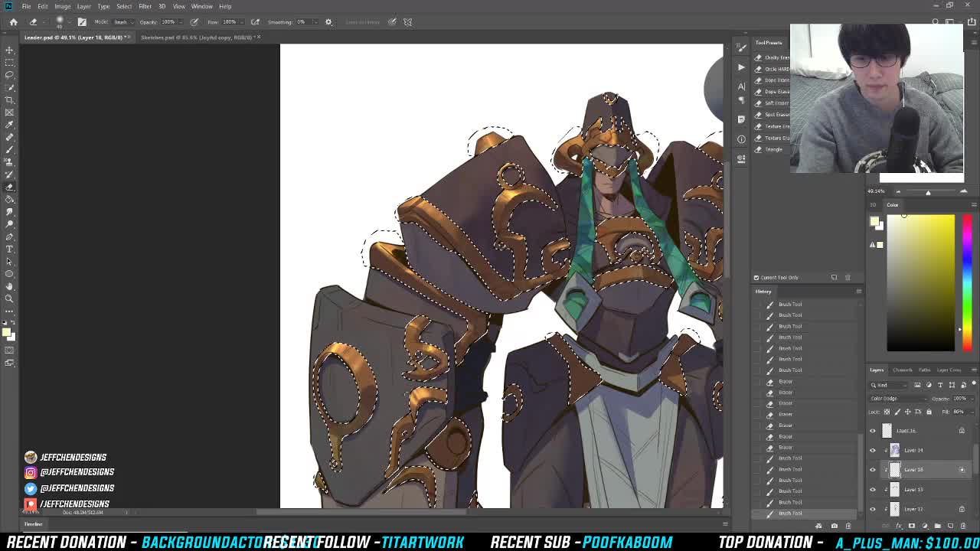Select the Soft Eraser tool preset
This screenshot has width=980, height=551.
(x=773, y=103)
